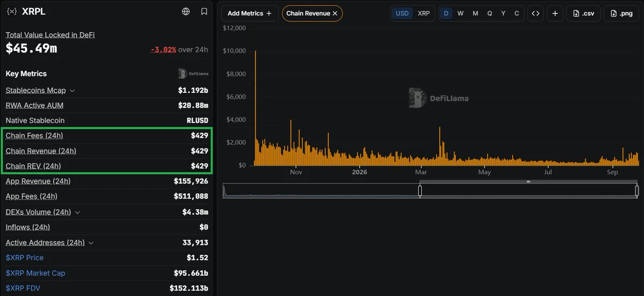Click the $511,088 app fees value
The height and width of the screenshot is (296, 644).
[191, 197]
